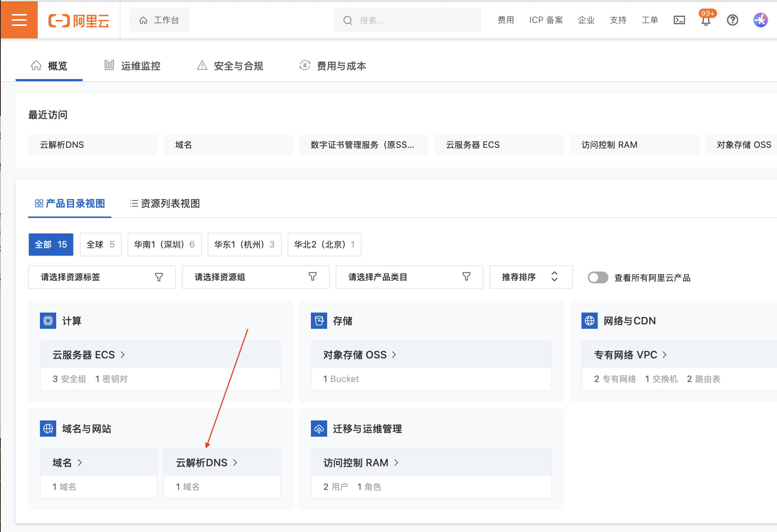Open recent 对象存储 OSS shortcut
Screen dimensions: 777x532
tap(741, 145)
